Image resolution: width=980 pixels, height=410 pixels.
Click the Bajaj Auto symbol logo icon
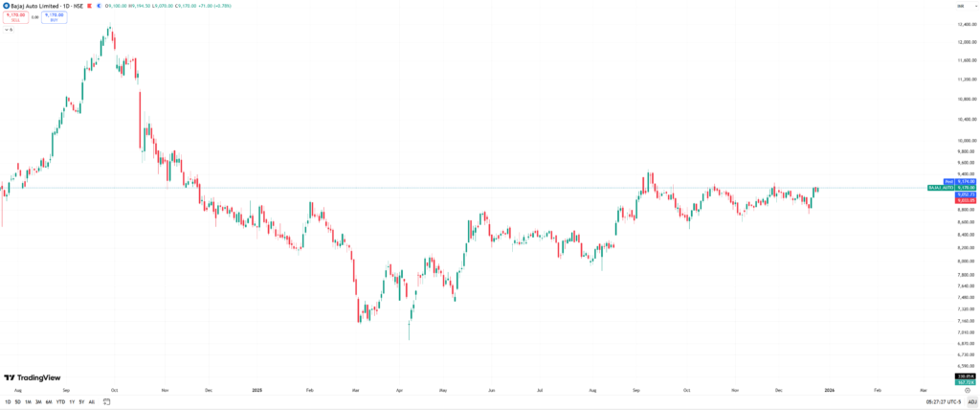point(7,7)
